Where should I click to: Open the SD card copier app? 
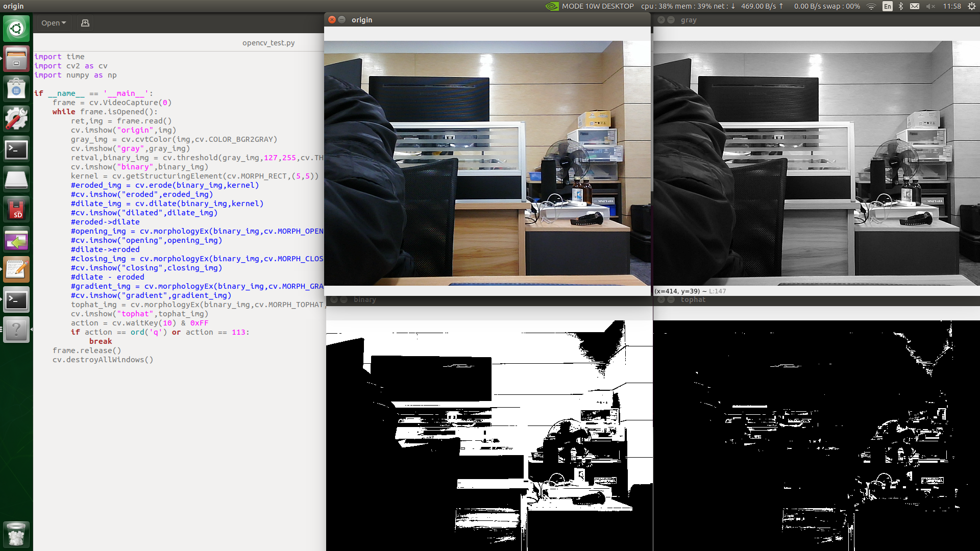16,209
